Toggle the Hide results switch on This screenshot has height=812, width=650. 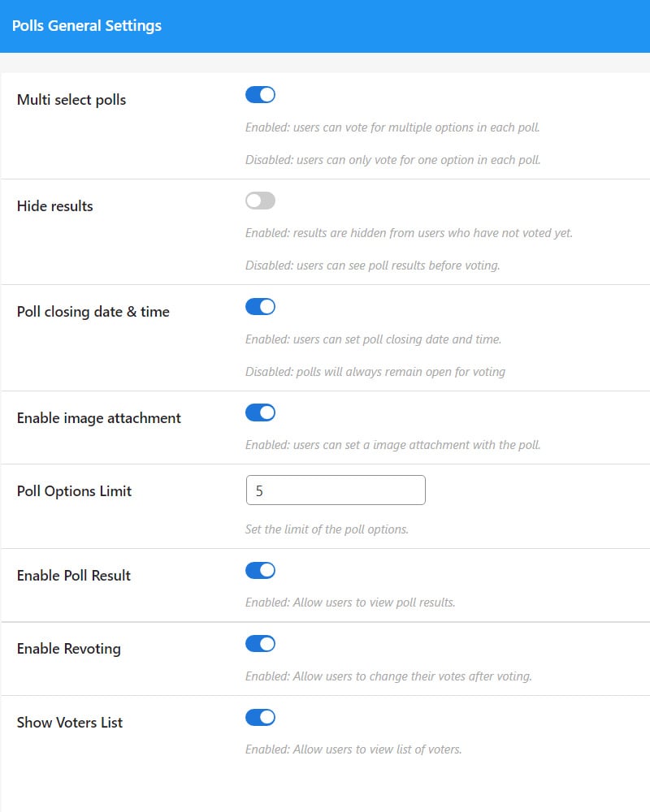(260, 200)
